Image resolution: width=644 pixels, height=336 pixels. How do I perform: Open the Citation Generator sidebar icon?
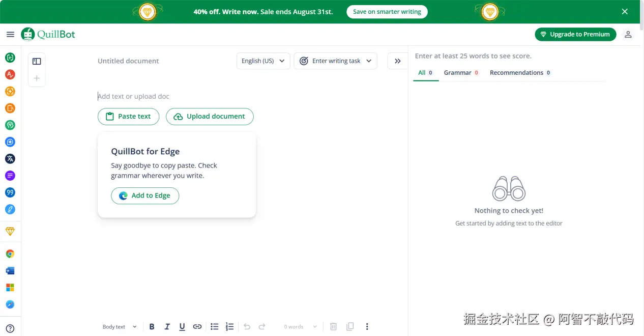click(x=10, y=192)
